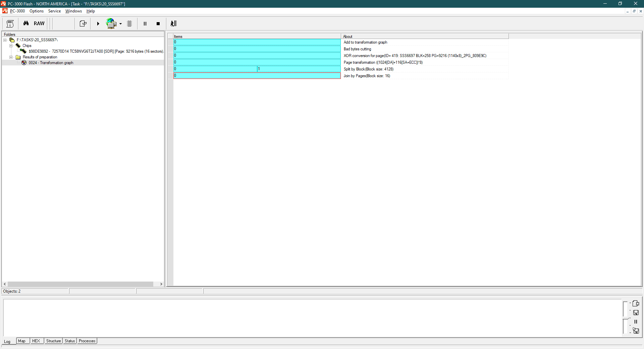Click Objects: 2 status bar text
The image size is (644, 349).
click(x=12, y=291)
